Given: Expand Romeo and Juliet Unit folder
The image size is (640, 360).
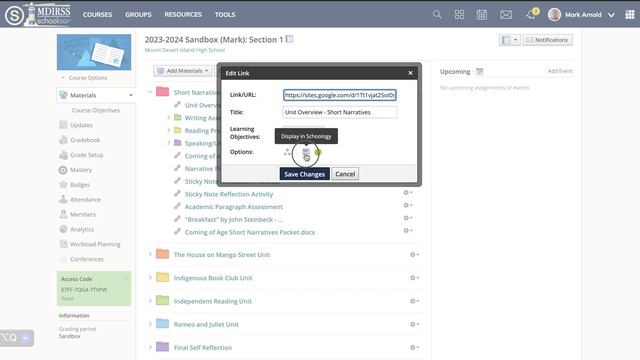Looking at the screenshot, I should [x=150, y=324].
